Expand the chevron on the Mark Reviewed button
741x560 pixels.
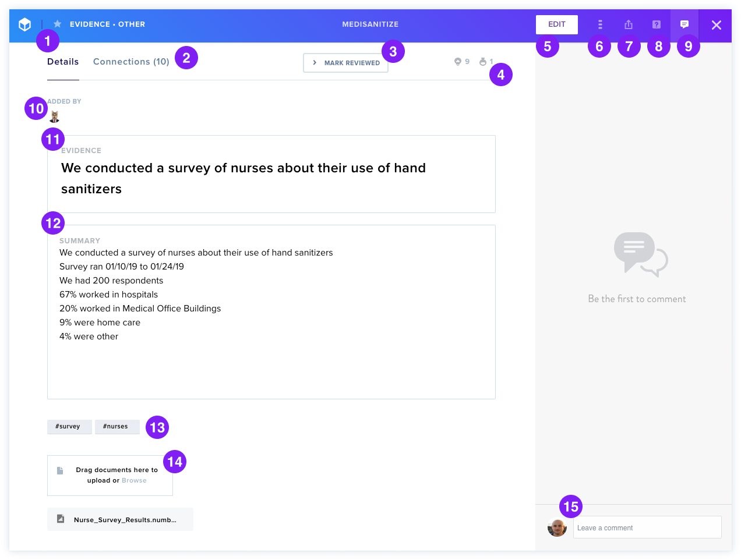pos(315,63)
